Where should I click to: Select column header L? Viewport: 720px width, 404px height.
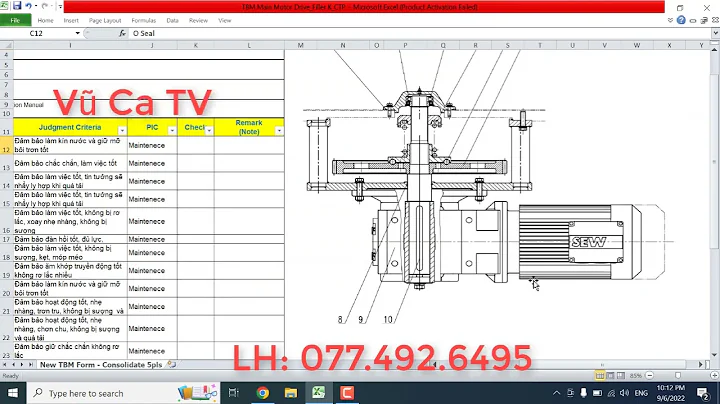tap(249, 45)
